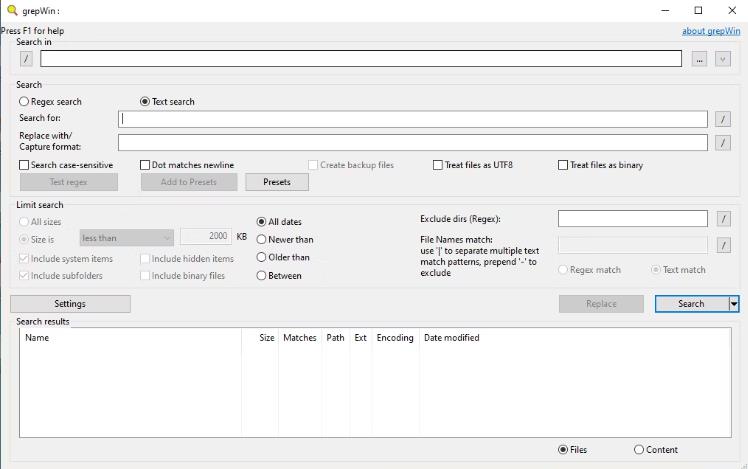Screen dimensions: 748x469
Task: Open the Presets button
Action: [277, 182]
